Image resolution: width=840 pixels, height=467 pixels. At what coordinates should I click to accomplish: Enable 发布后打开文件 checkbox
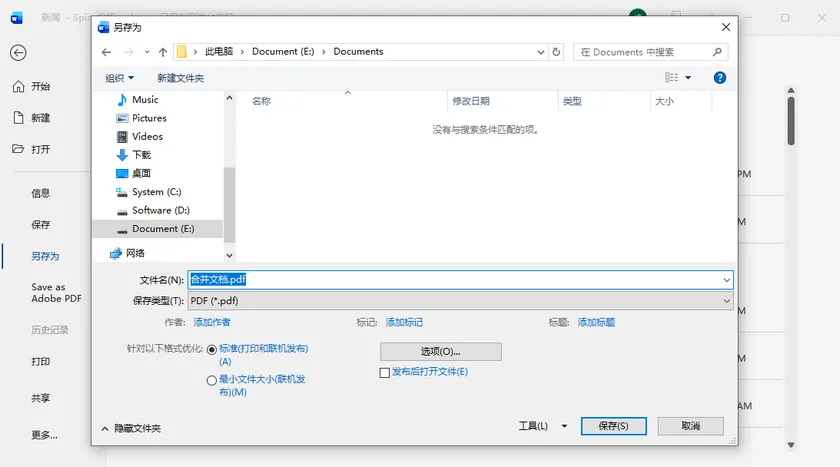click(384, 372)
